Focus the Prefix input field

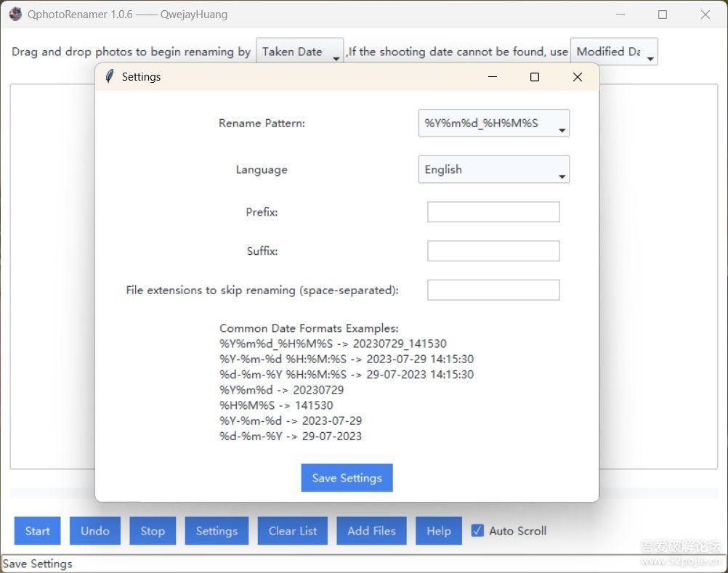pyautogui.click(x=493, y=212)
